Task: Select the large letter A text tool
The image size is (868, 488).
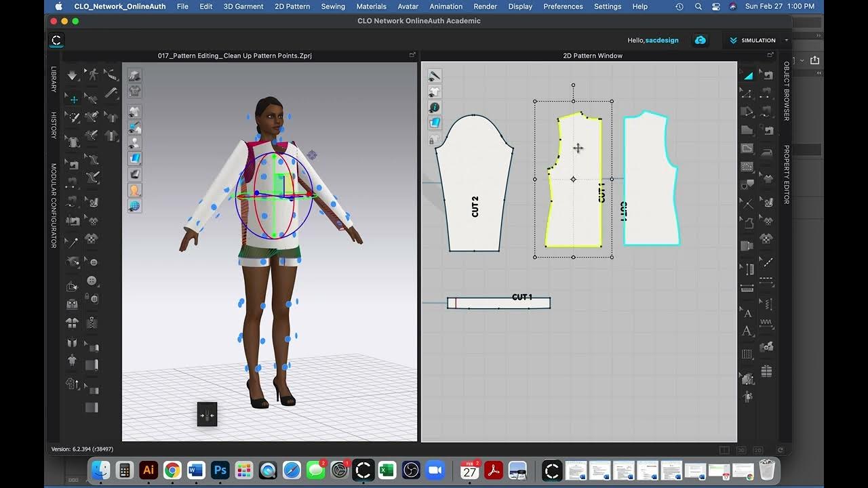Action: [x=747, y=331]
